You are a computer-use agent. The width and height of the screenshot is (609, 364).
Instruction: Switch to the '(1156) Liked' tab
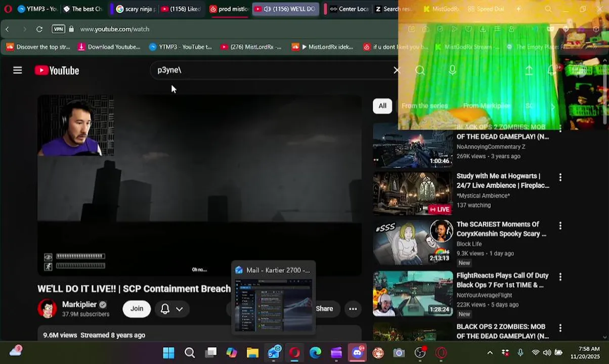click(x=182, y=9)
